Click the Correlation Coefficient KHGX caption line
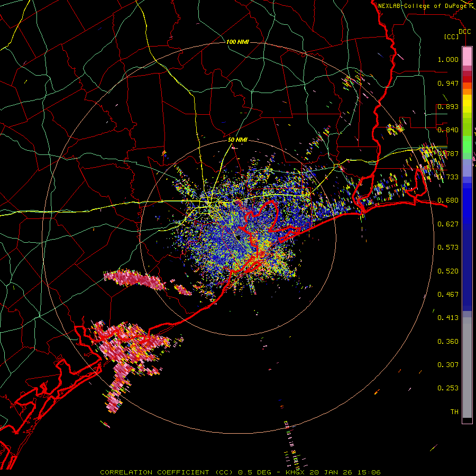The image size is (476, 476). tap(240, 472)
